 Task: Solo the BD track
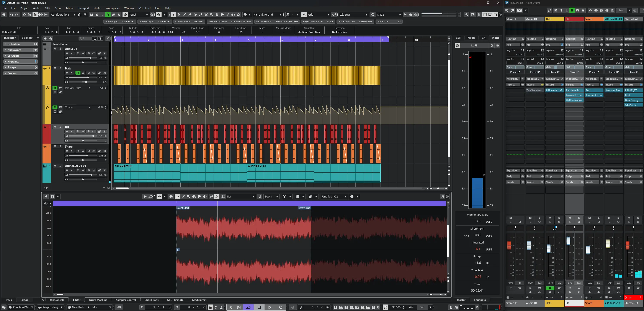click(x=60, y=127)
